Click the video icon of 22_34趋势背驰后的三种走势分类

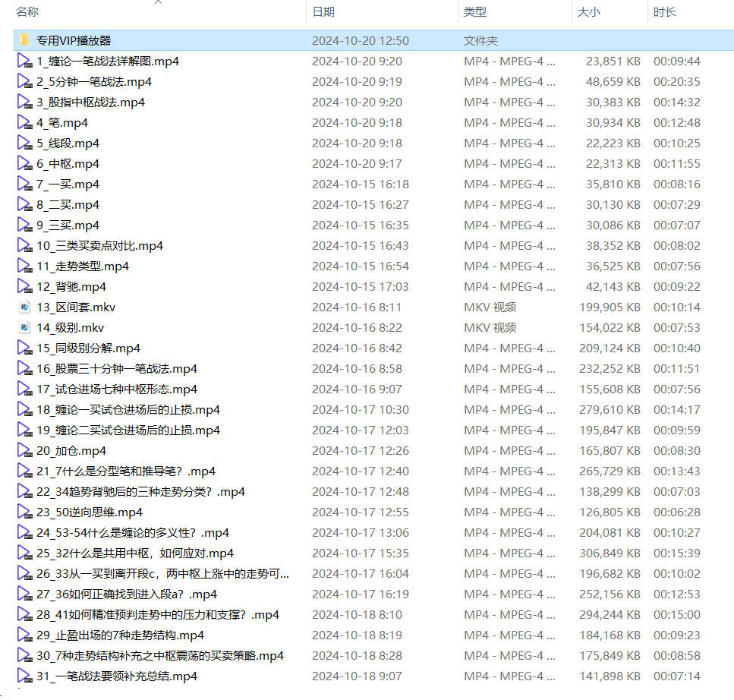point(24,492)
